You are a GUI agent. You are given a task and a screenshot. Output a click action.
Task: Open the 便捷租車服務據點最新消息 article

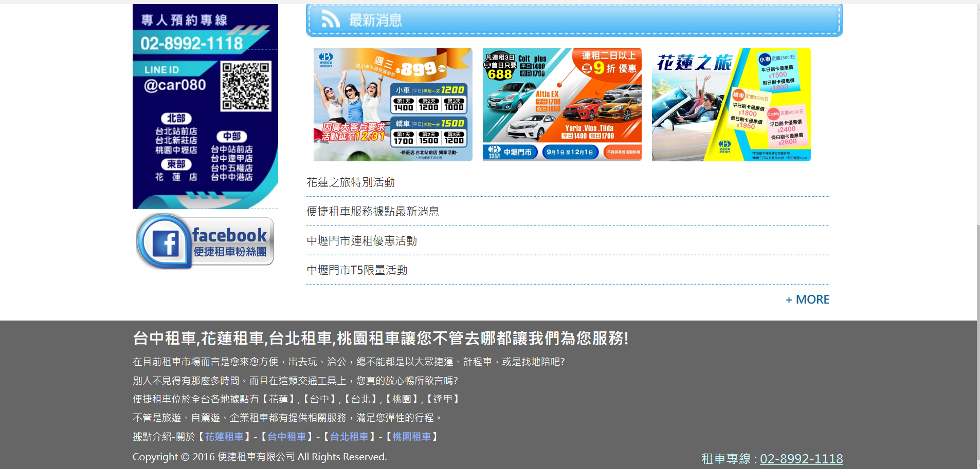372,211
